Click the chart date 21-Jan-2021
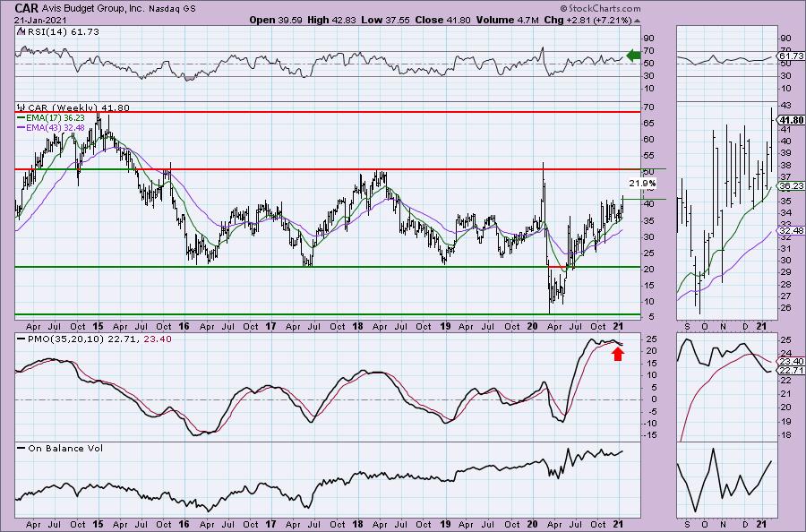 click(x=40, y=21)
